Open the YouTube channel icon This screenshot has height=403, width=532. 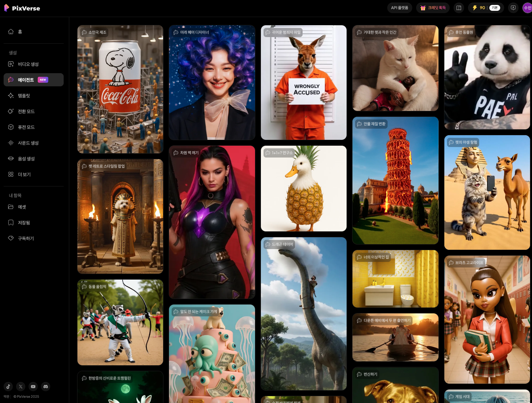click(x=33, y=386)
